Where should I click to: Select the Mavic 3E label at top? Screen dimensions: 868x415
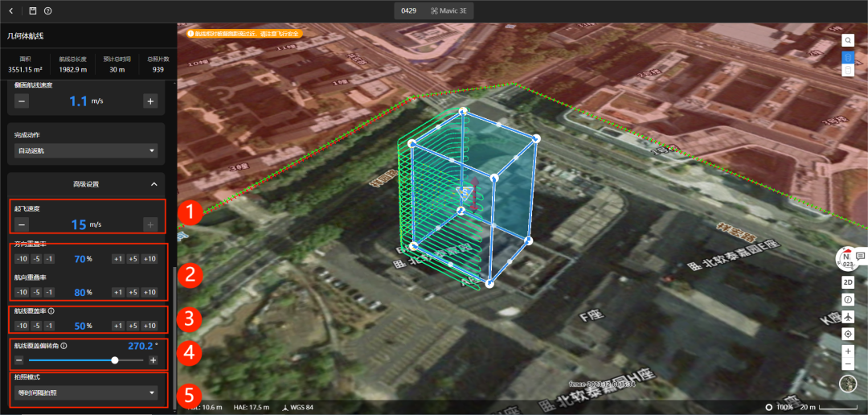453,11
